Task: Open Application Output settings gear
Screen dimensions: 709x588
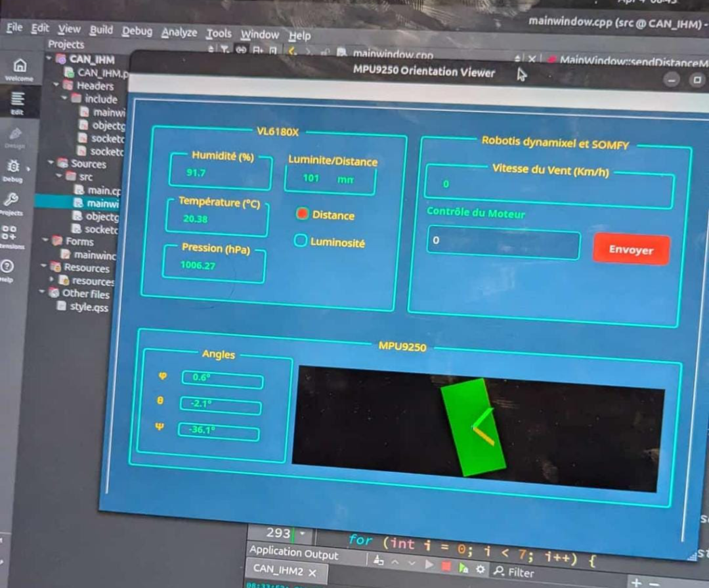Action: (x=480, y=569)
